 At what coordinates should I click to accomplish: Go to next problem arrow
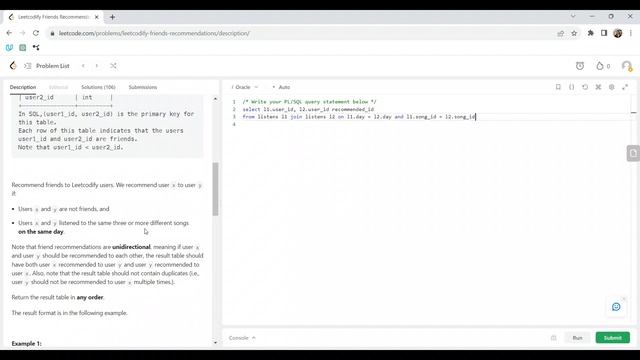pos(97,66)
